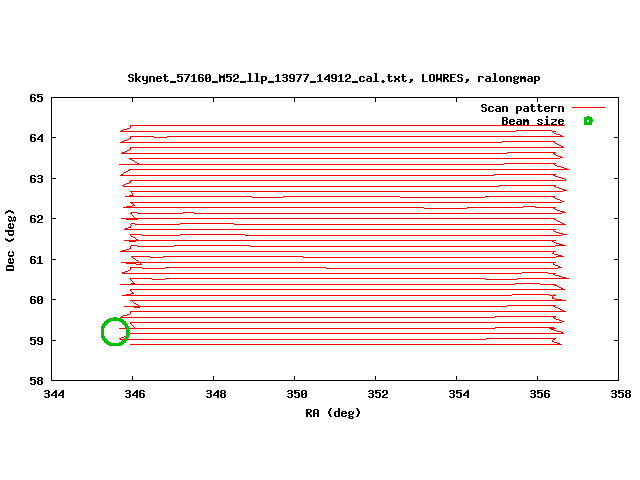
Task: Click the green beam size legend marker
Action: coord(588,121)
